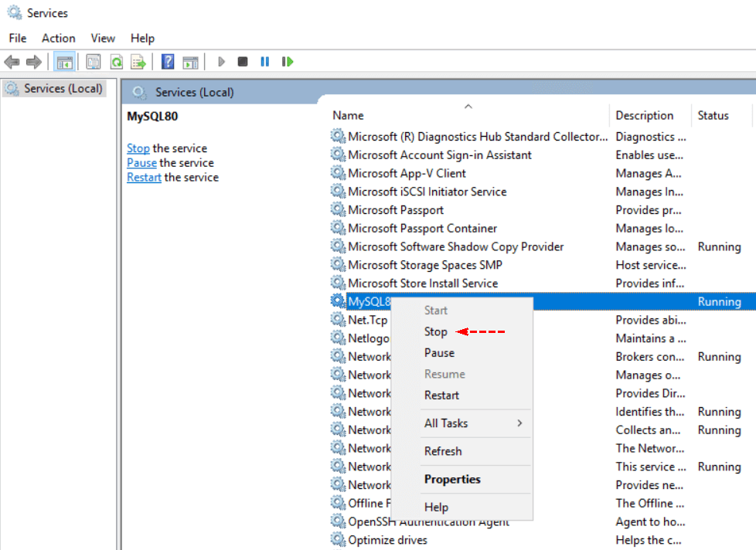Click the Restart Service toolbar icon
The image size is (756, 550).
click(x=288, y=62)
